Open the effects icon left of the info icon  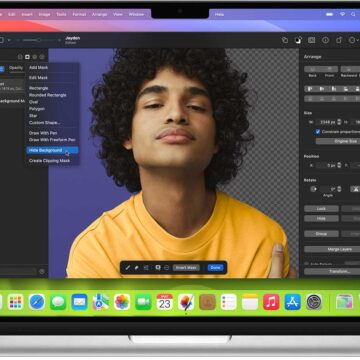coord(312,40)
